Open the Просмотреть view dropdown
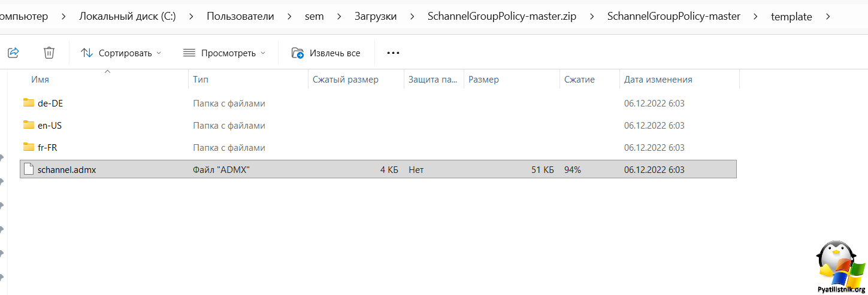This screenshot has width=868, height=295. pyautogui.click(x=224, y=53)
